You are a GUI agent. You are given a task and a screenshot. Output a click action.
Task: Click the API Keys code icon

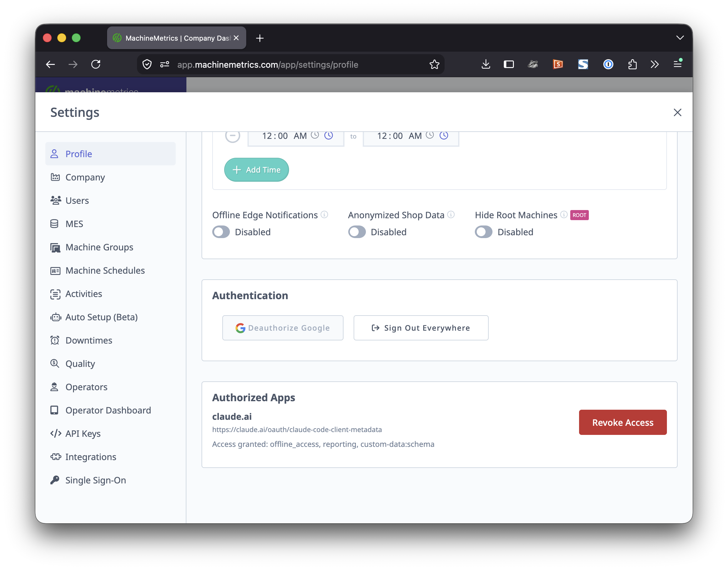56,434
